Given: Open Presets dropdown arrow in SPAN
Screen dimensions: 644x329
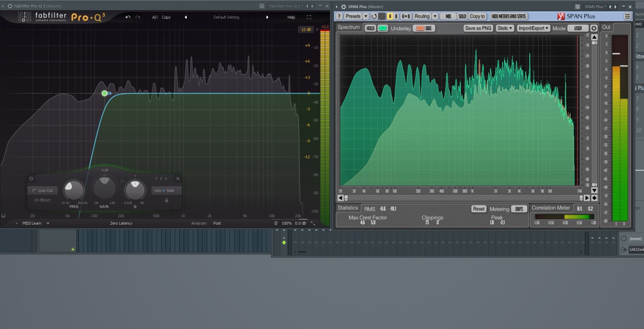Looking at the screenshot, I should click(366, 16).
